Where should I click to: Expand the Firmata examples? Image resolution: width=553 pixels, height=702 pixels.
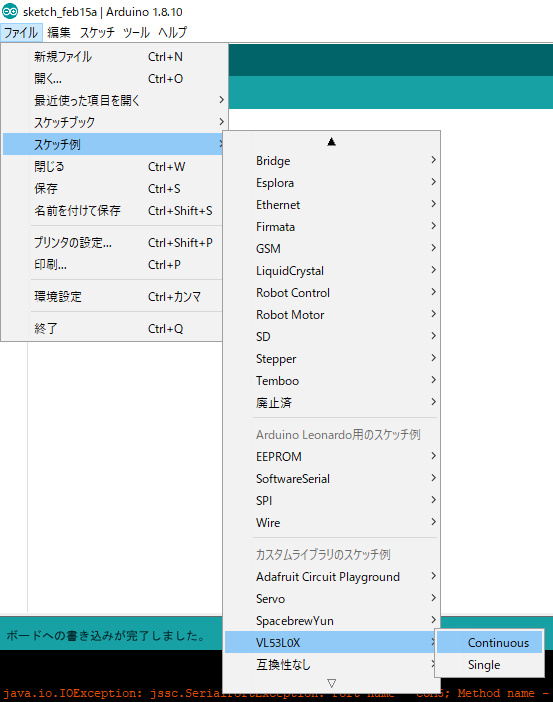click(x=331, y=227)
